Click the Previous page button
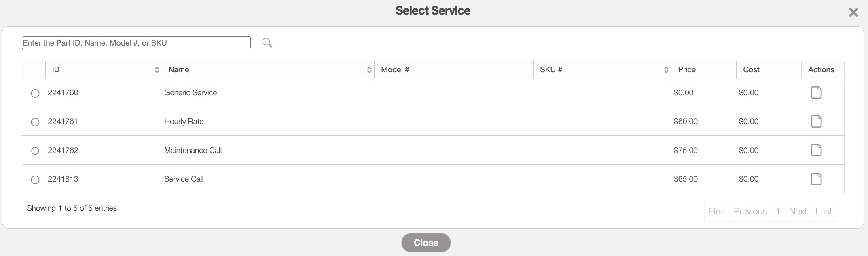The height and width of the screenshot is (256, 868). click(x=750, y=211)
